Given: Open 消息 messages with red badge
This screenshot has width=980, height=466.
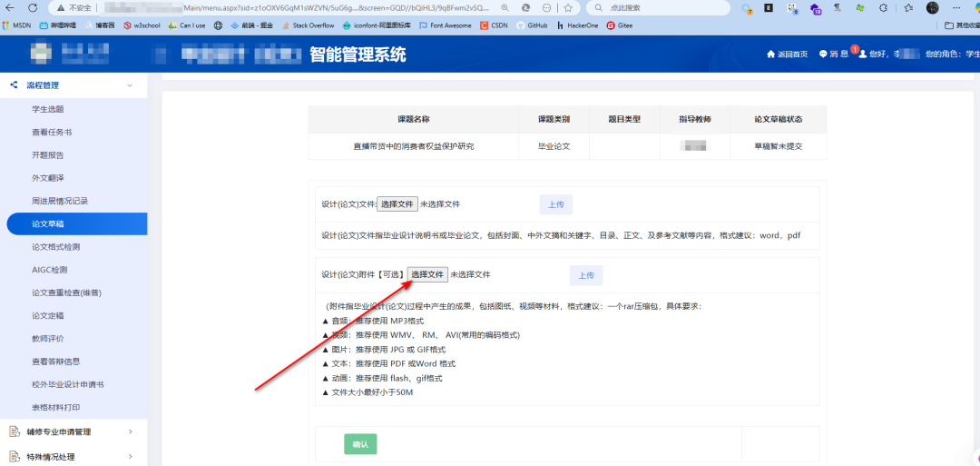Looking at the screenshot, I should [x=835, y=55].
